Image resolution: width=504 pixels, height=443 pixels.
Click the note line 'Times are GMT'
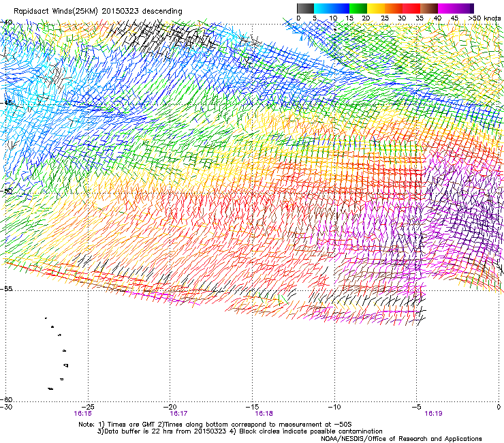tap(131, 425)
